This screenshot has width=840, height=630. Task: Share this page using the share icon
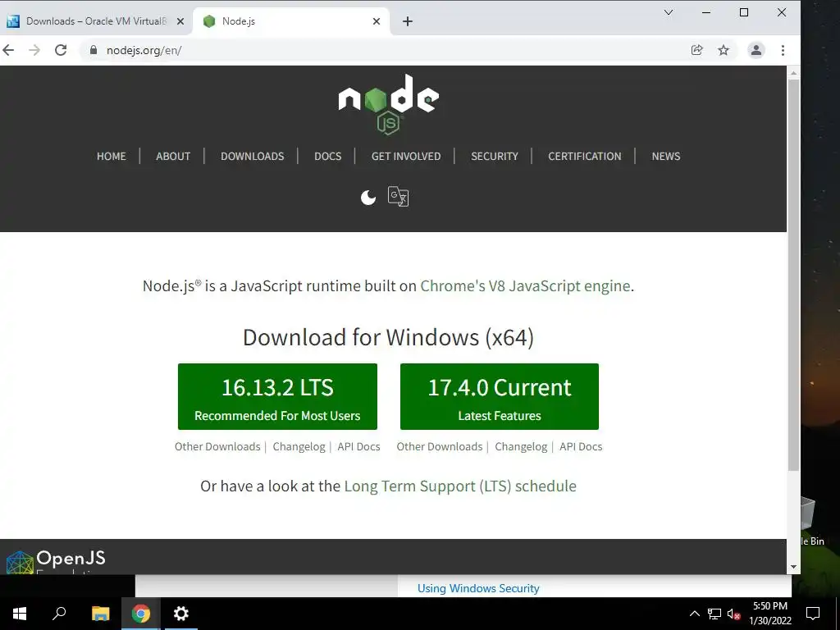(696, 50)
